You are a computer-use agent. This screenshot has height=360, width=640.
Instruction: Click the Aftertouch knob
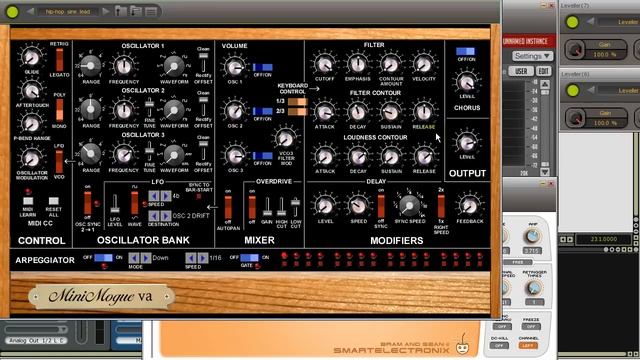tap(31, 91)
